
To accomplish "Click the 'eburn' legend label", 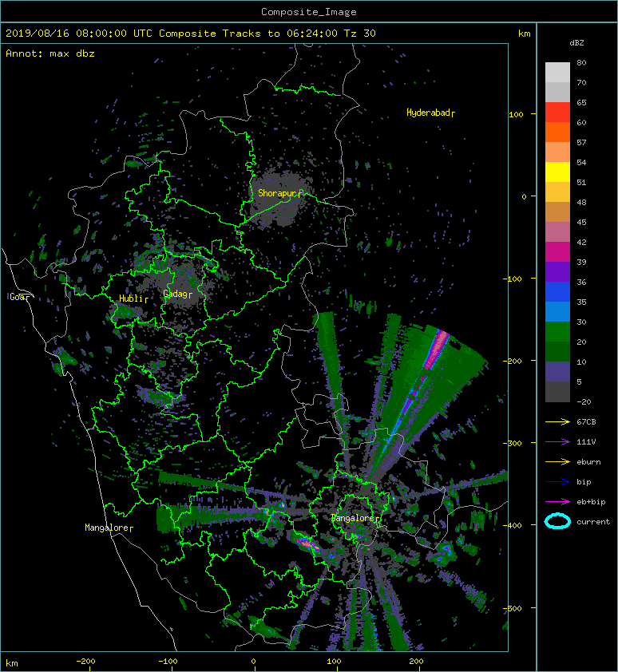I will pos(588,462).
